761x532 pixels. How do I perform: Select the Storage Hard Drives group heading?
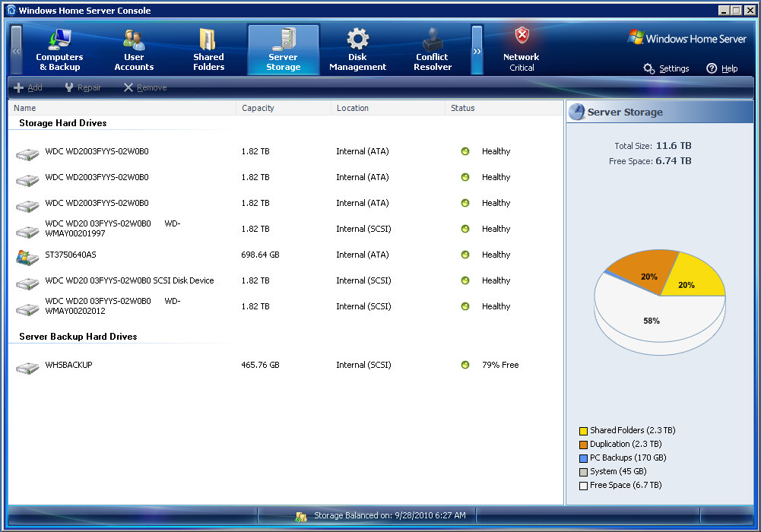[x=63, y=123]
